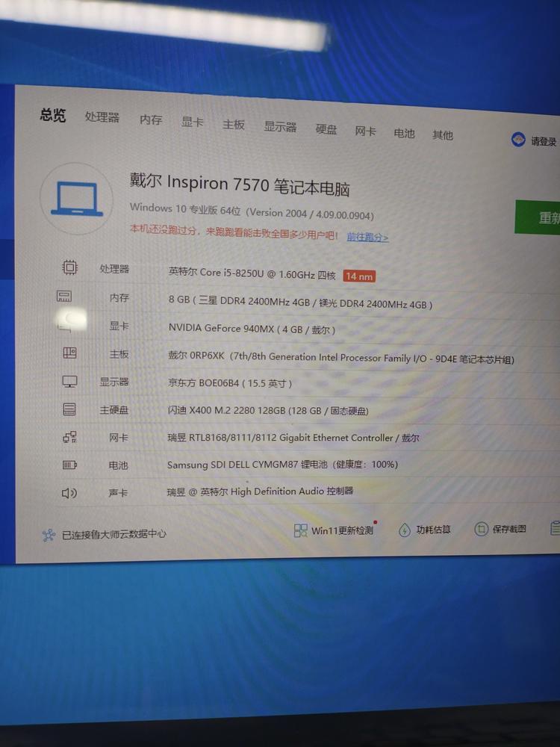Viewport: 560px width, 747px height.
Task: Open 功耗估算 power estimate
Action: (x=425, y=530)
